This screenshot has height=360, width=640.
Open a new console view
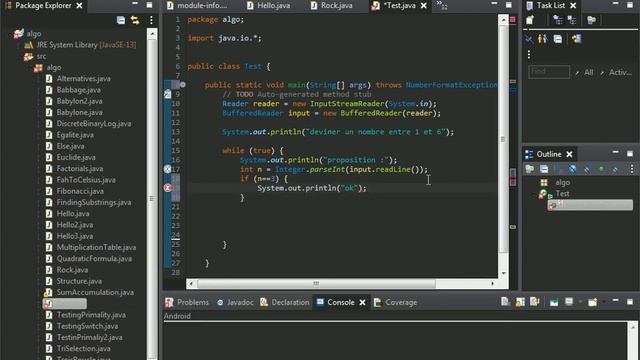coord(592,302)
